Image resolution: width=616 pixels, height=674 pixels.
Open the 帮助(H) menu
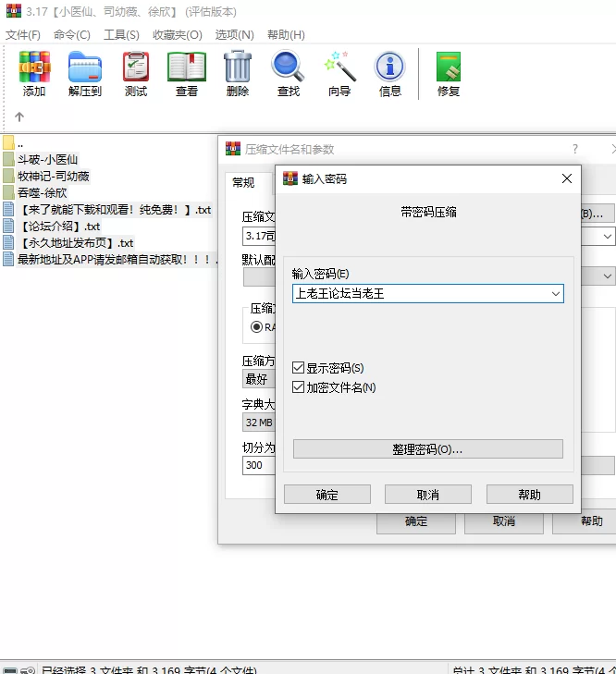[286, 35]
